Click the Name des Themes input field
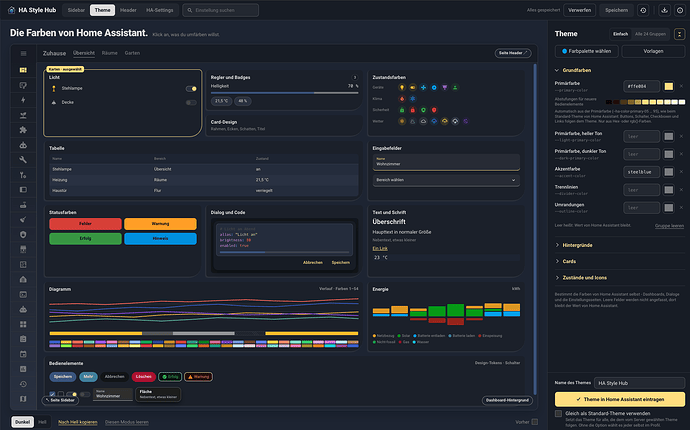This screenshot has width=690, height=430. tap(639, 383)
